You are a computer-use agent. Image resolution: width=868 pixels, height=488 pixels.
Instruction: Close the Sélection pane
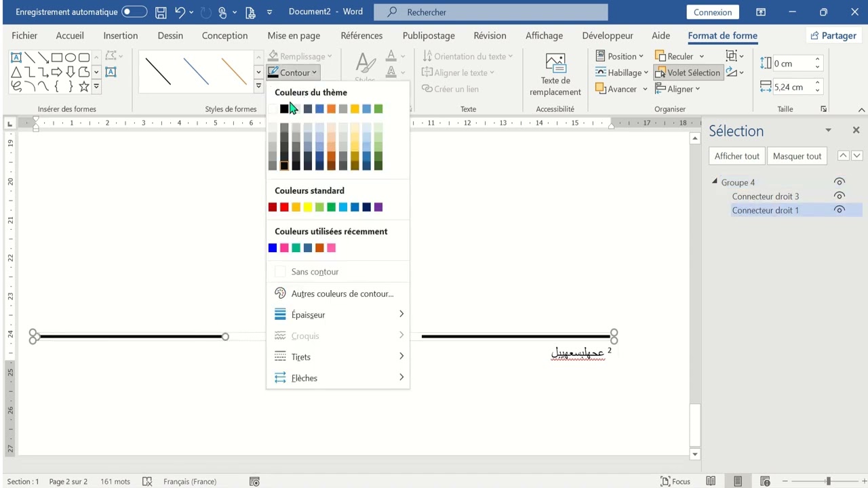pos(856,130)
